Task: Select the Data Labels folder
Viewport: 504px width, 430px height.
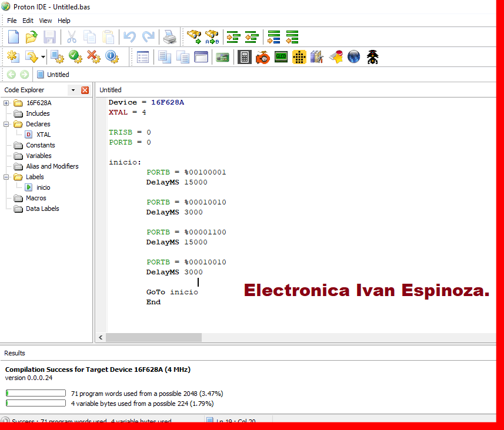Action: 36,209
